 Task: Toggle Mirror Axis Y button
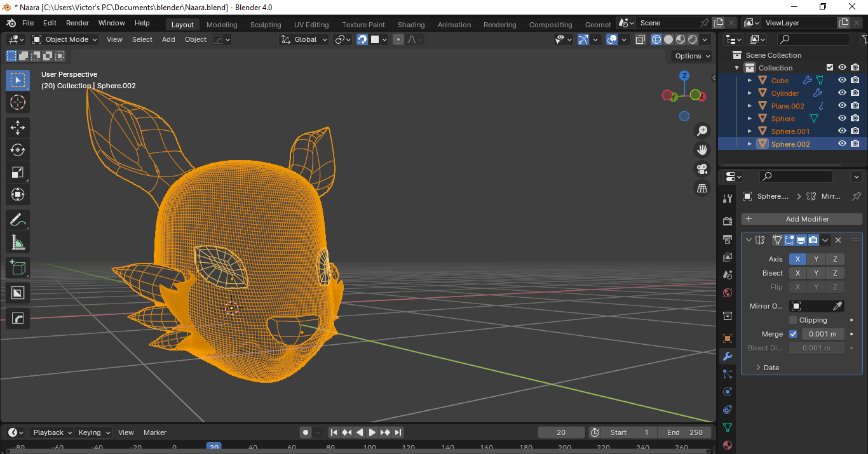(x=816, y=259)
